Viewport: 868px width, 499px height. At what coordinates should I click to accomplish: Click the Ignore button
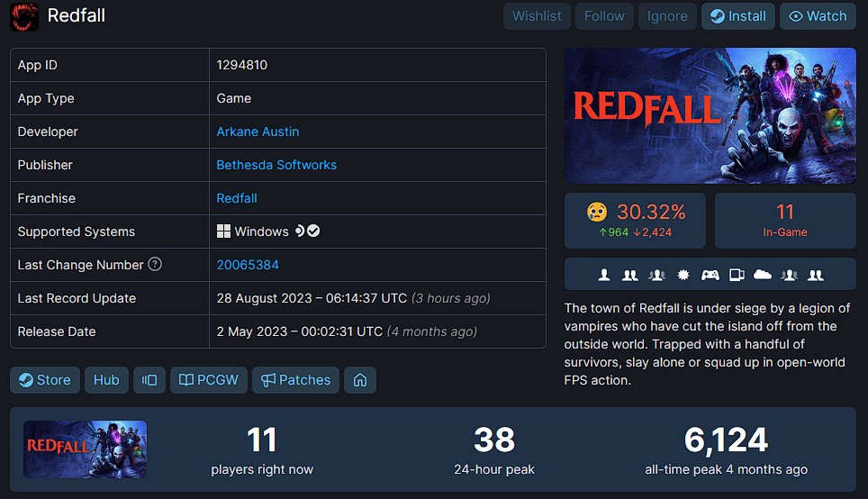[x=667, y=16]
